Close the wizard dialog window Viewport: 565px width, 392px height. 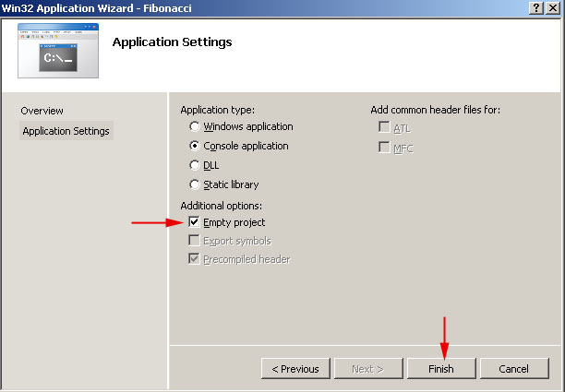(553, 7)
